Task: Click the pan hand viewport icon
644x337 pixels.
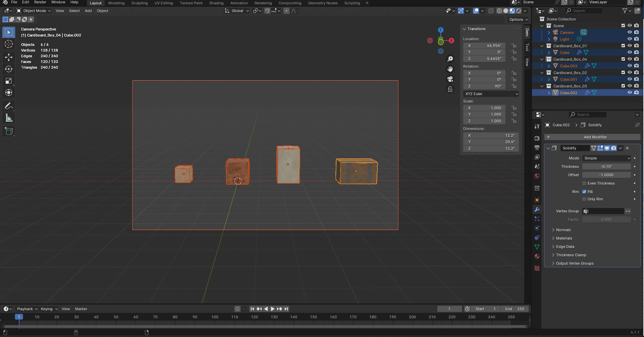Action: [450, 69]
